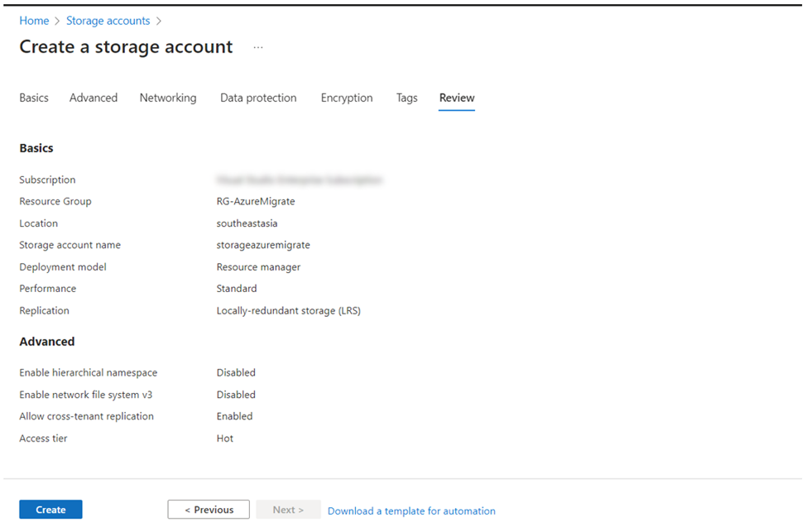
Task: Go back with the Previous button
Action: (209, 510)
